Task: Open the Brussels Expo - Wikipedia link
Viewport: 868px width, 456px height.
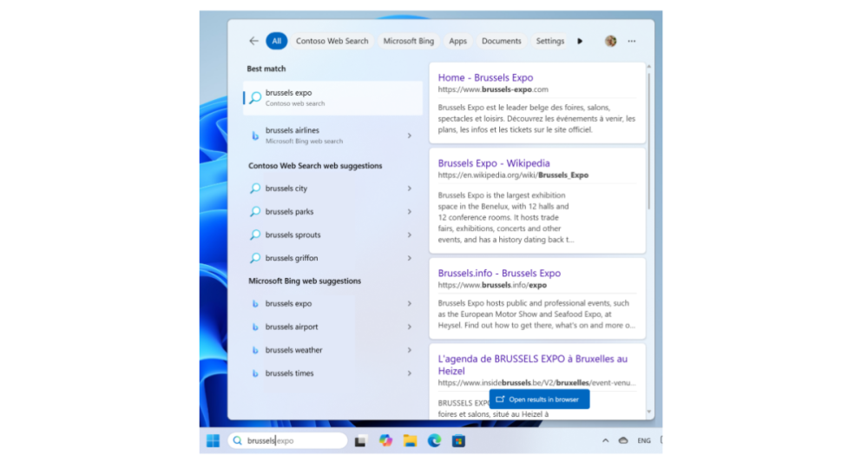Action: click(493, 163)
